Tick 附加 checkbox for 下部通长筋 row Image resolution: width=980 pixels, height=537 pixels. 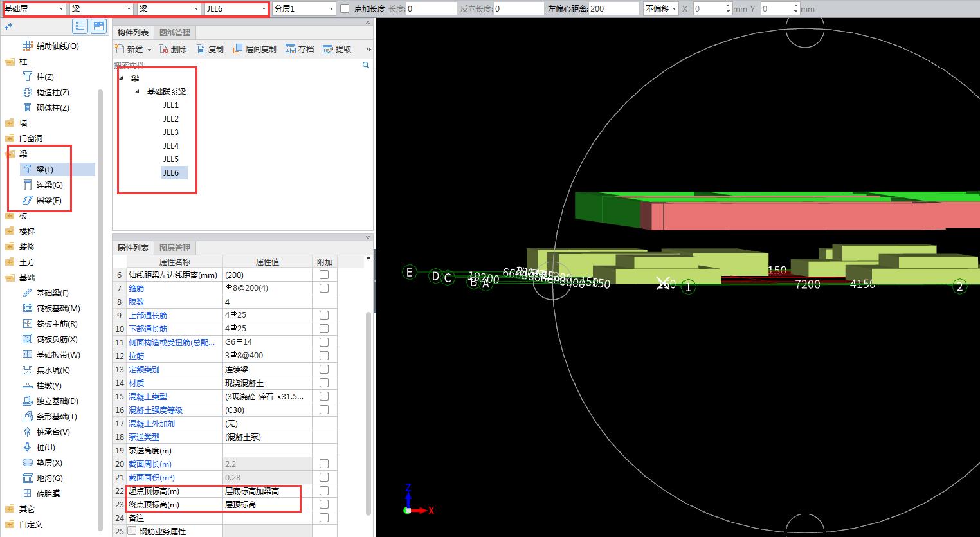coord(324,329)
